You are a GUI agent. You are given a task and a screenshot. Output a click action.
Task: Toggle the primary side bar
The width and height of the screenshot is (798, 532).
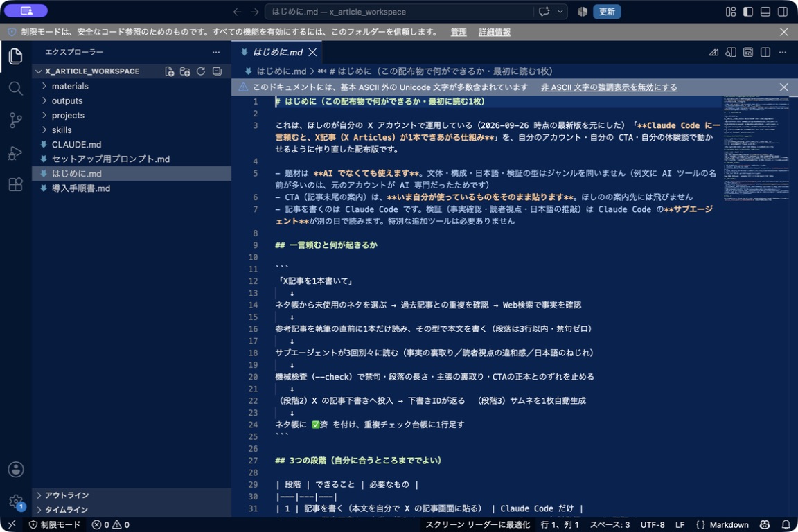pos(748,12)
